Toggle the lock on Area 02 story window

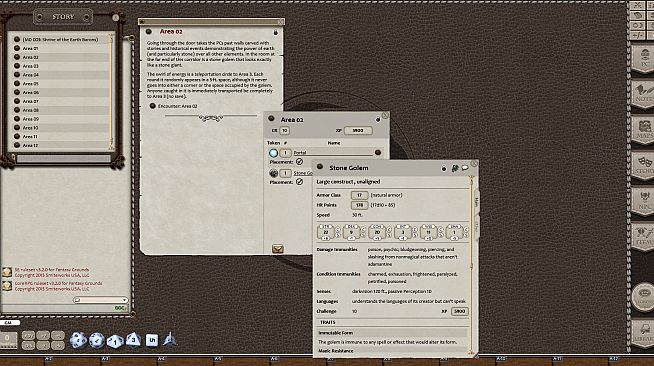(275, 33)
